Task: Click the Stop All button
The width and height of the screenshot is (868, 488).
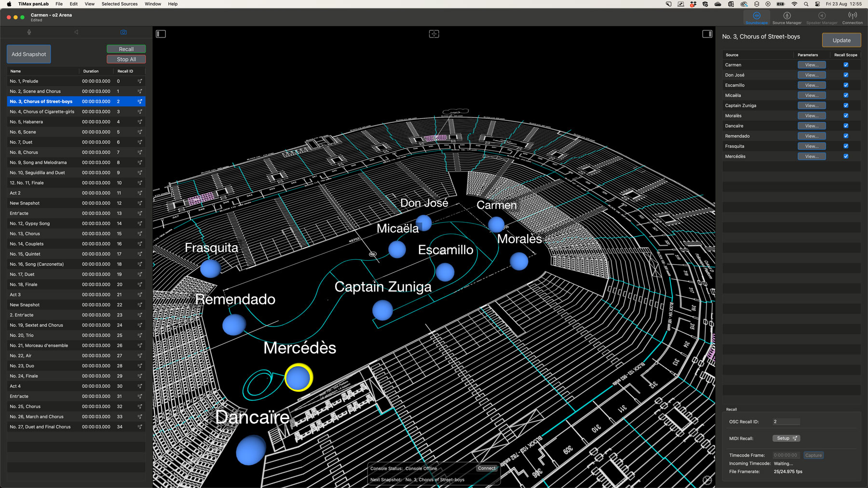Action: 126,59
